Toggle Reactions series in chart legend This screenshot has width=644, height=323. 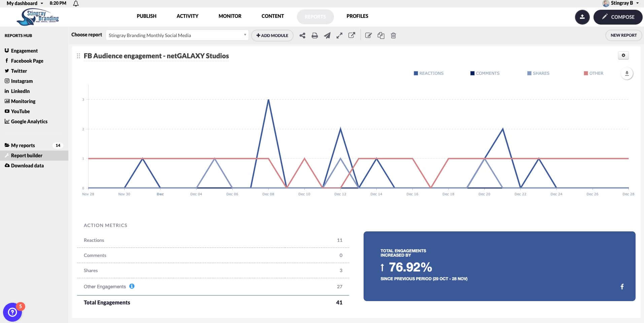[x=429, y=73]
